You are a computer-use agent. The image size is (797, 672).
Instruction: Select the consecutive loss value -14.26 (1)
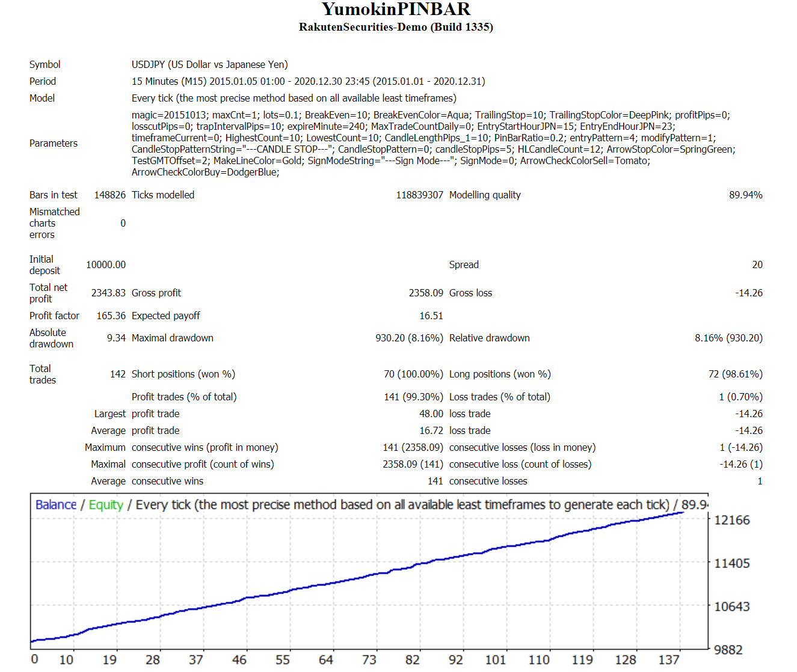pos(741,464)
